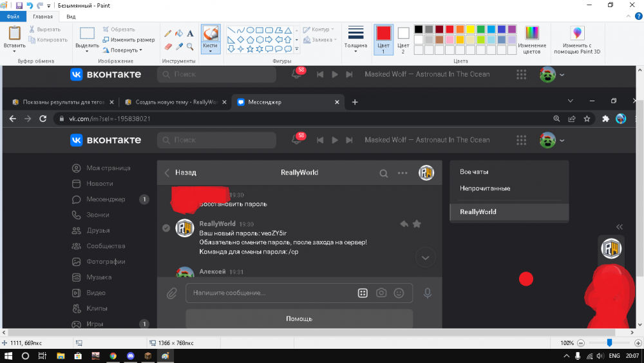
Task: Click the VK notifications bell with badge 58
Action: click(x=298, y=139)
